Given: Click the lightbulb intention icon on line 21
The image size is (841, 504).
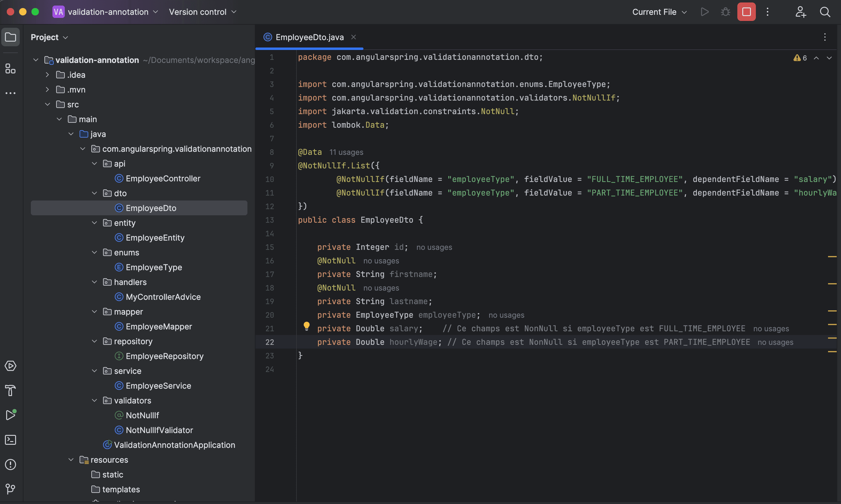Looking at the screenshot, I should (307, 326).
